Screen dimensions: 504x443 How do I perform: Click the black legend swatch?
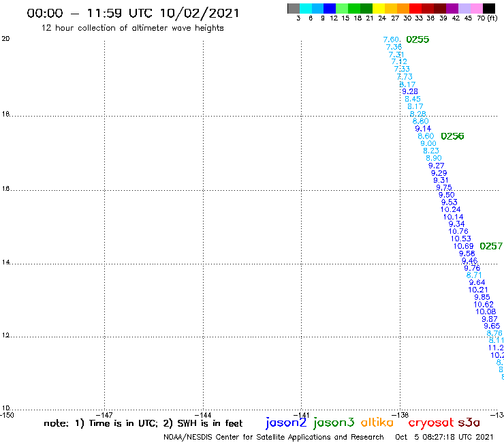pos(489,8)
